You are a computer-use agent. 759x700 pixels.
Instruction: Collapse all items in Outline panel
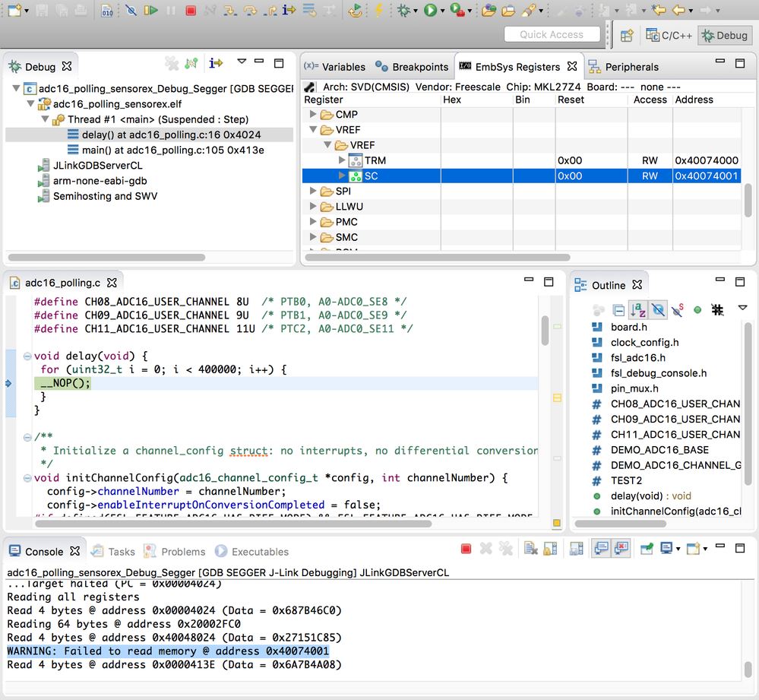[618, 310]
